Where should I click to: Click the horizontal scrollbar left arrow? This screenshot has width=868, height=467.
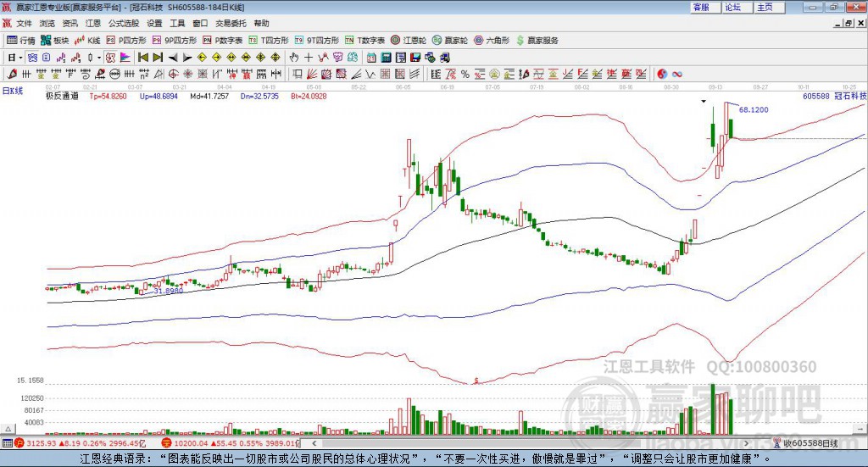(314, 443)
